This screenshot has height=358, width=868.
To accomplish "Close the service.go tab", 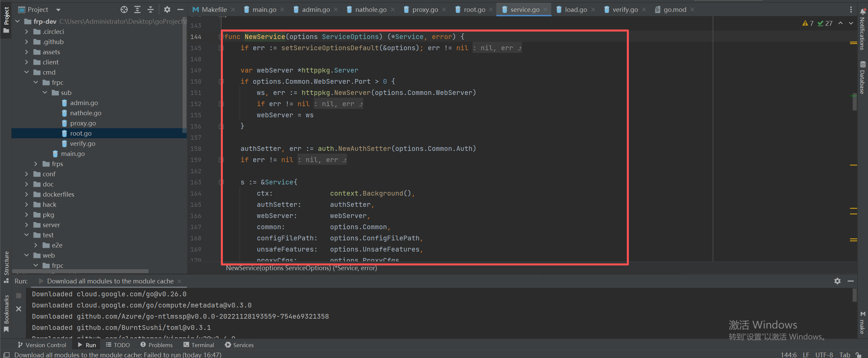I will pos(545,9).
